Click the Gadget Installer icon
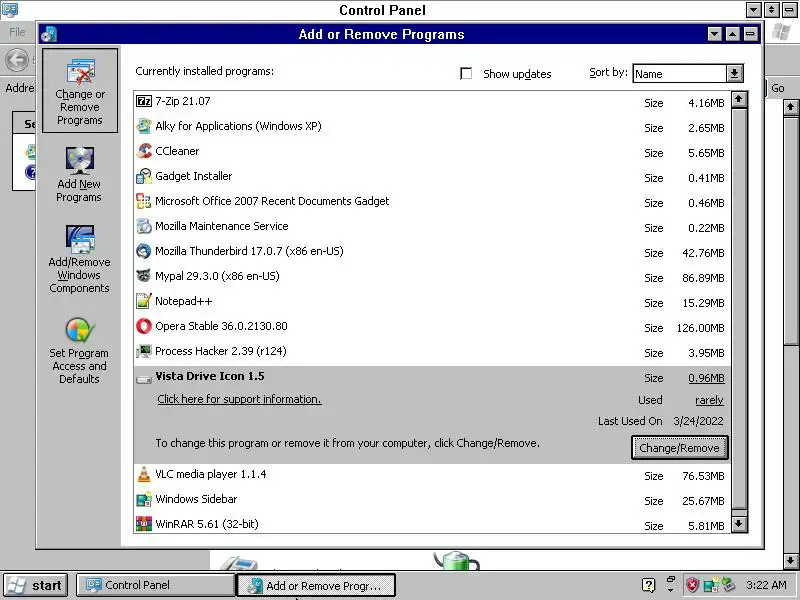This screenshot has height=600, width=800. tap(144, 176)
